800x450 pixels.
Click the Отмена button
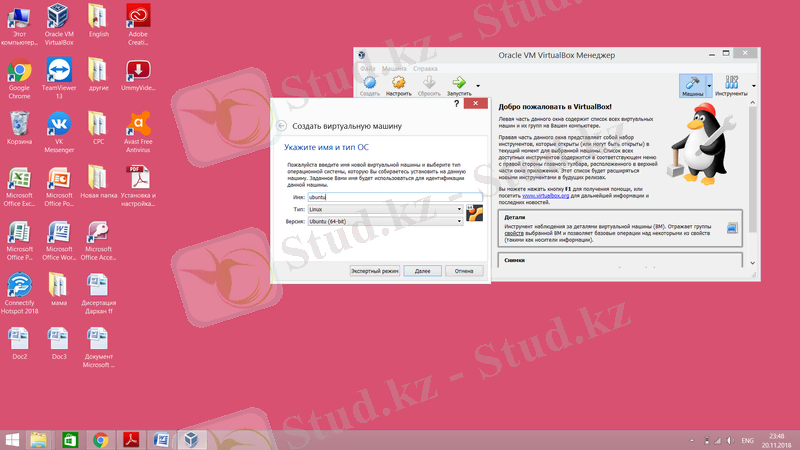coord(464,271)
